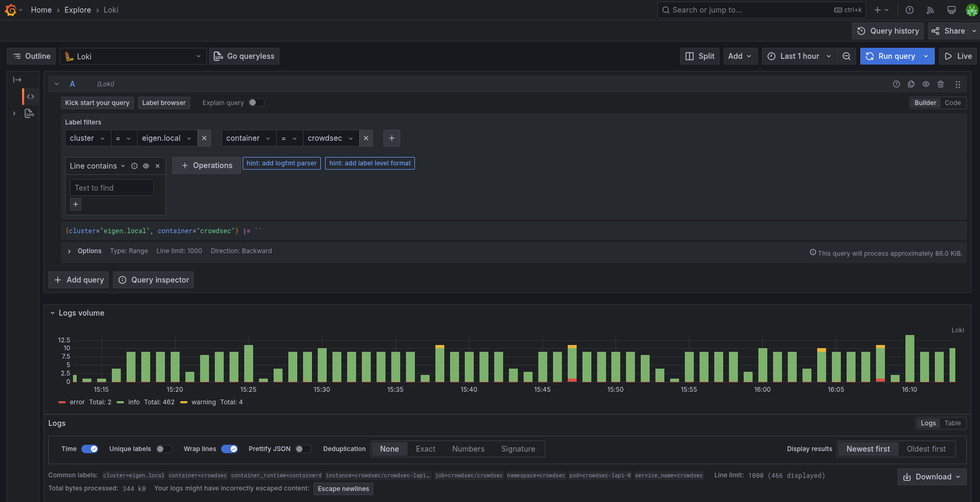Click the logs document sidebar icon
This screenshot has width=980, height=502.
29,113
